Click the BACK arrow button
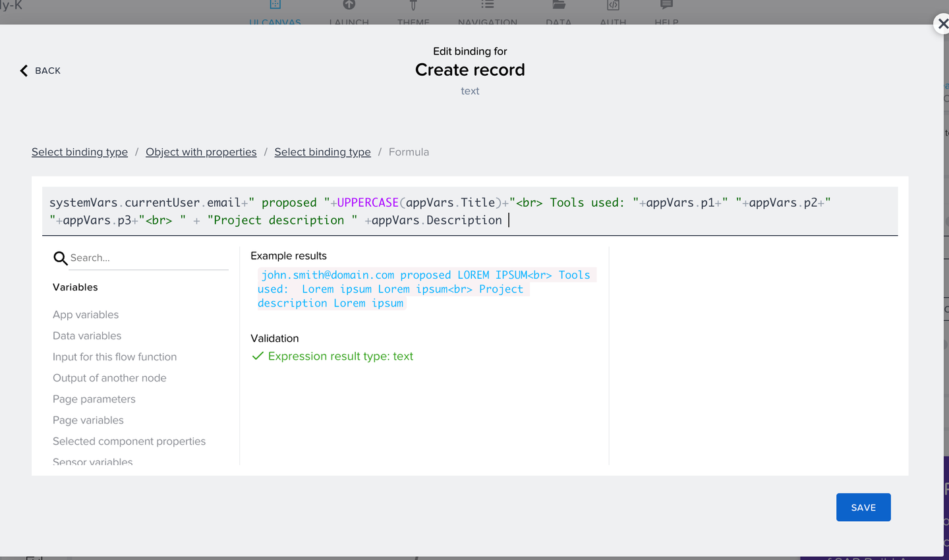 pos(40,70)
